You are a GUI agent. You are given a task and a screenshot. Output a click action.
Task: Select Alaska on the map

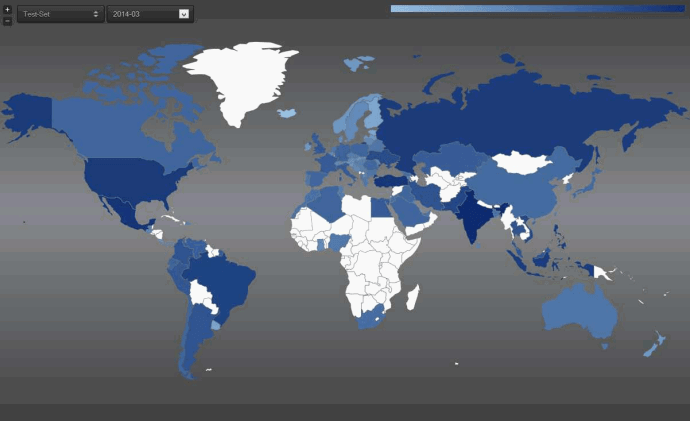31,112
